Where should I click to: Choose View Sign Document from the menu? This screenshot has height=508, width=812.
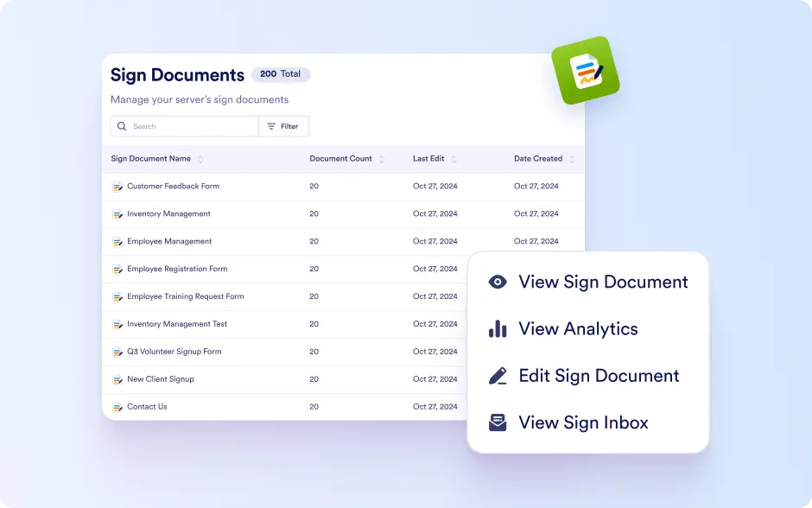[x=587, y=282]
